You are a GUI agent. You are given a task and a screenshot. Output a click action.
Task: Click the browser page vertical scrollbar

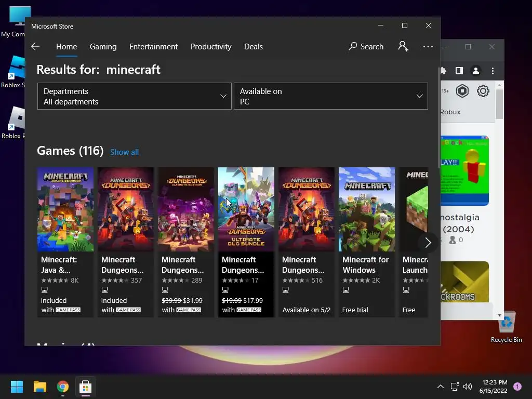[499, 103]
